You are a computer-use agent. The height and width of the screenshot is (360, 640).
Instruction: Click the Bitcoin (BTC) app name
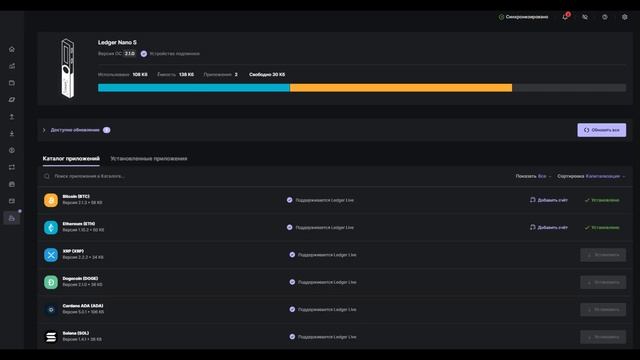(76, 197)
